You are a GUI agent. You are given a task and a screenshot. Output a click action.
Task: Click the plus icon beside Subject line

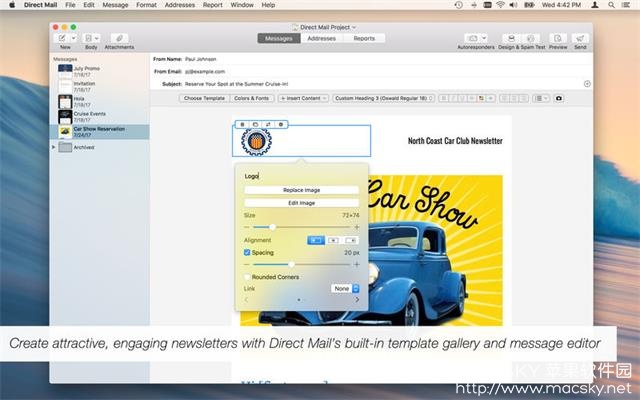point(587,84)
